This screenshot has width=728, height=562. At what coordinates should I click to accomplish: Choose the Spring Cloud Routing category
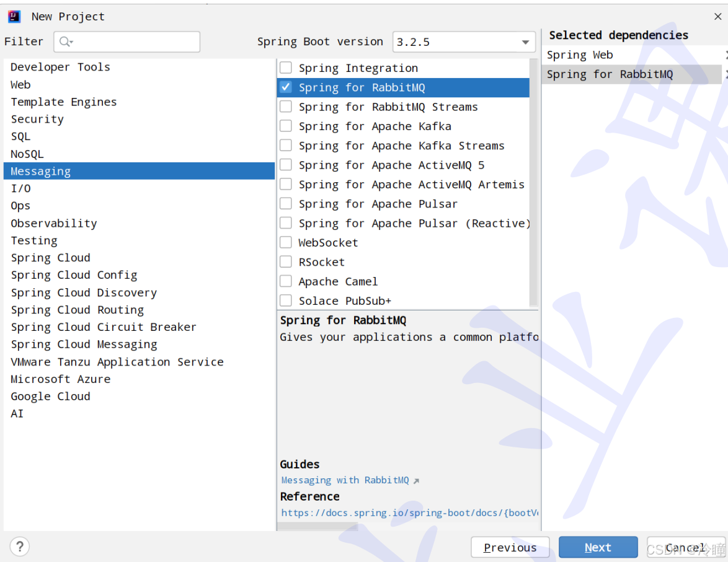[x=139, y=310]
